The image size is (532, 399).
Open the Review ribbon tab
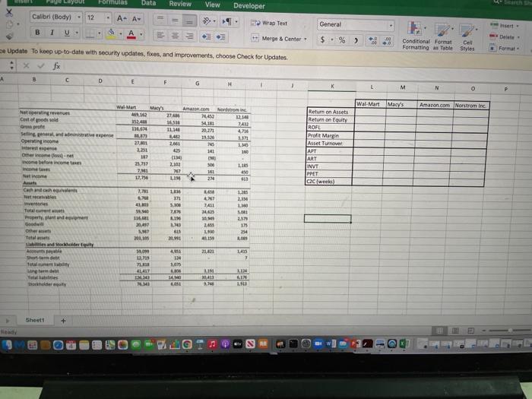pyautogui.click(x=180, y=4)
